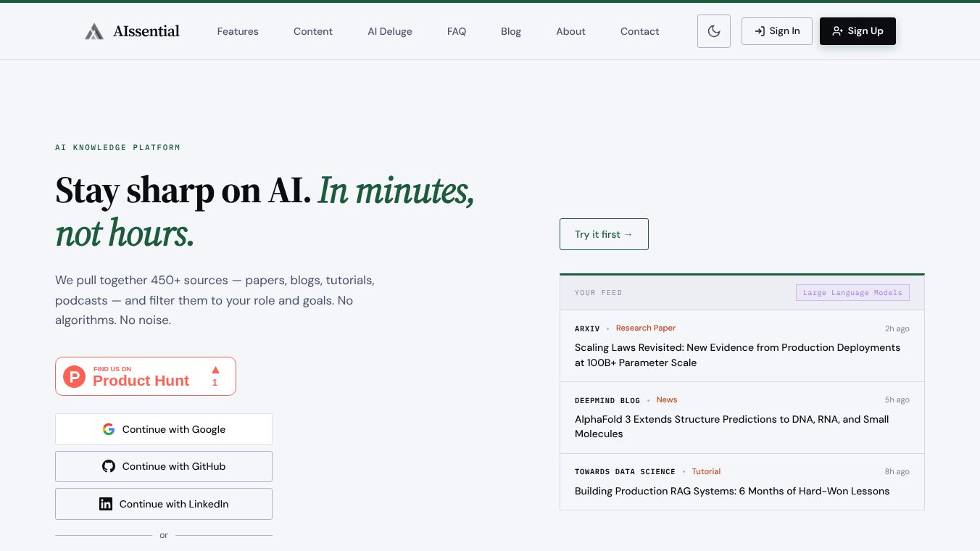
Task: Toggle dark mode with the moon icon
Action: pos(714,31)
